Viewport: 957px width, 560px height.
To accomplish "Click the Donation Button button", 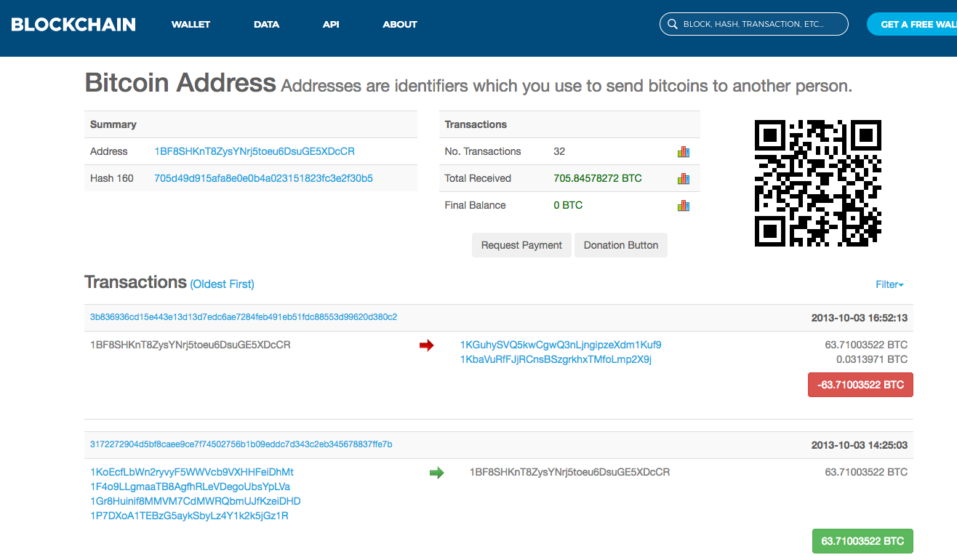I will [x=621, y=245].
